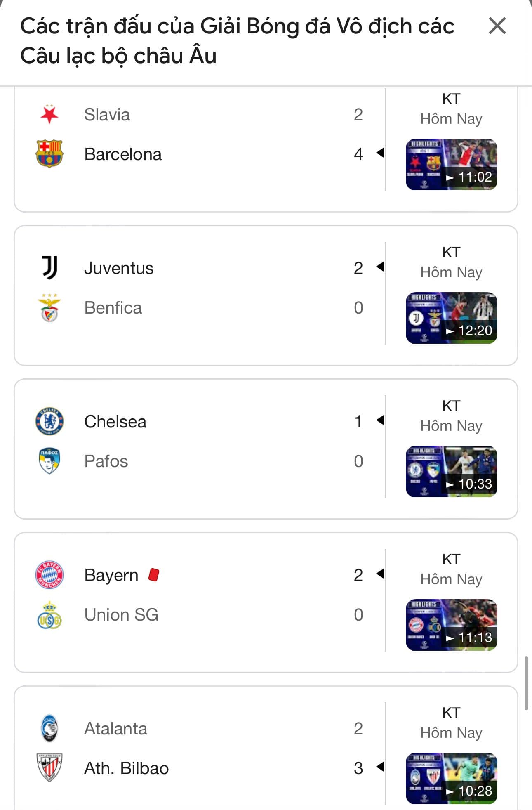
Task: Play the 12:20 Juventus Benfica highlights
Action: coord(451,318)
